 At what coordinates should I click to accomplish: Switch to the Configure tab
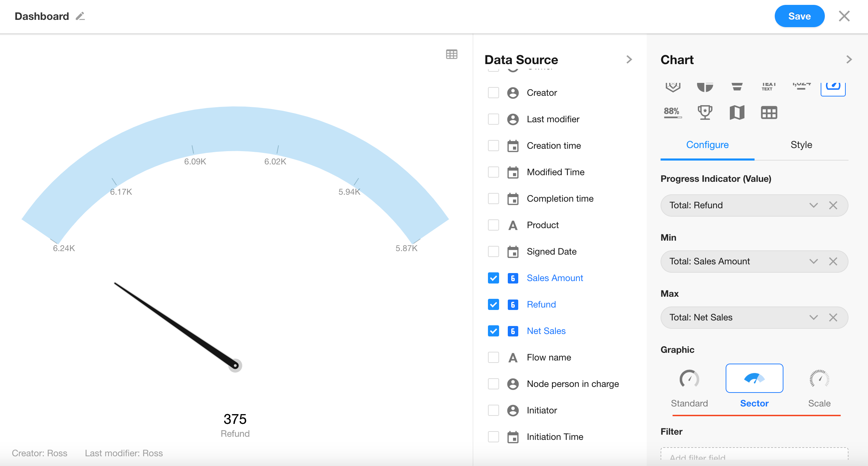(707, 145)
